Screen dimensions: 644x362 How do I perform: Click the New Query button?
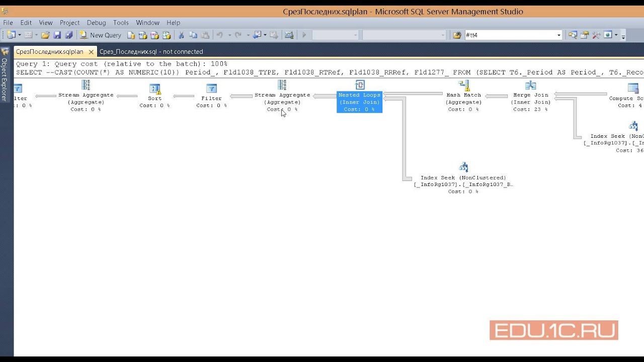point(101,35)
